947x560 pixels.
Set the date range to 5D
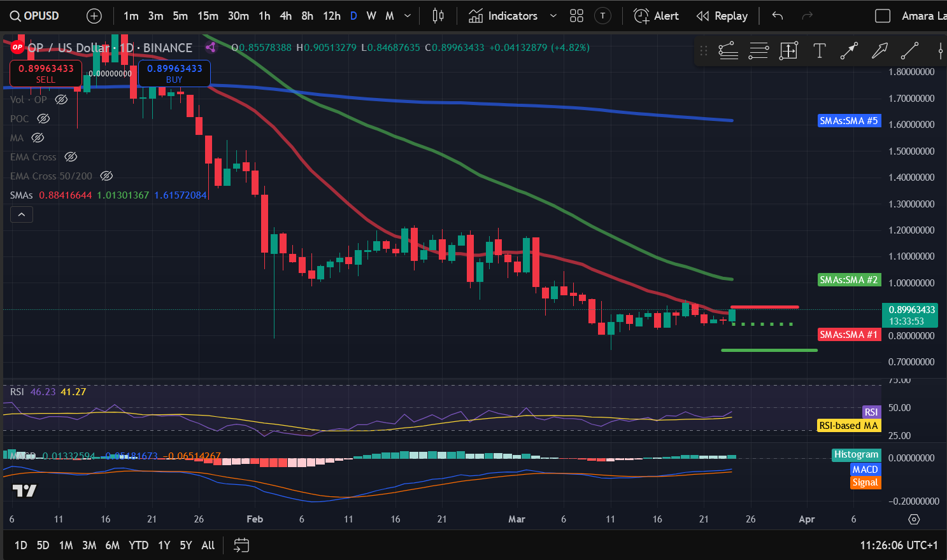click(x=43, y=545)
